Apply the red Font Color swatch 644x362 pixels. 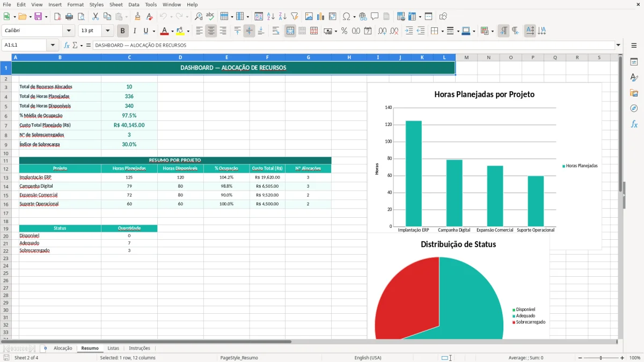pyautogui.click(x=164, y=31)
